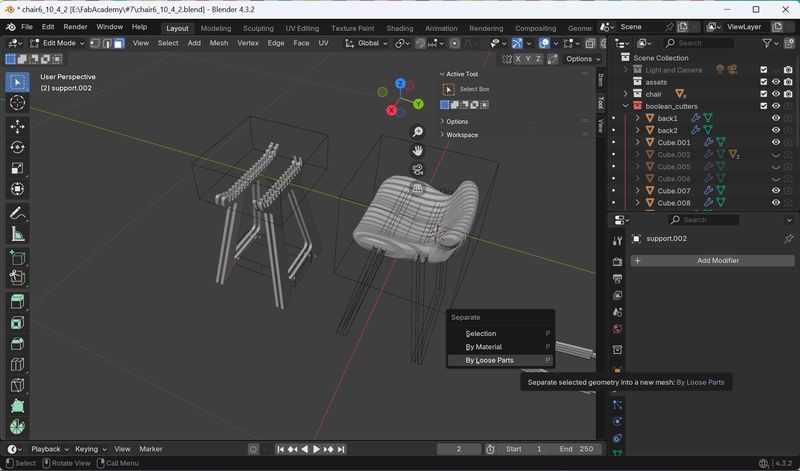Toggle proportional editing button
The height and width of the screenshot is (471, 800).
[x=454, y=43]
